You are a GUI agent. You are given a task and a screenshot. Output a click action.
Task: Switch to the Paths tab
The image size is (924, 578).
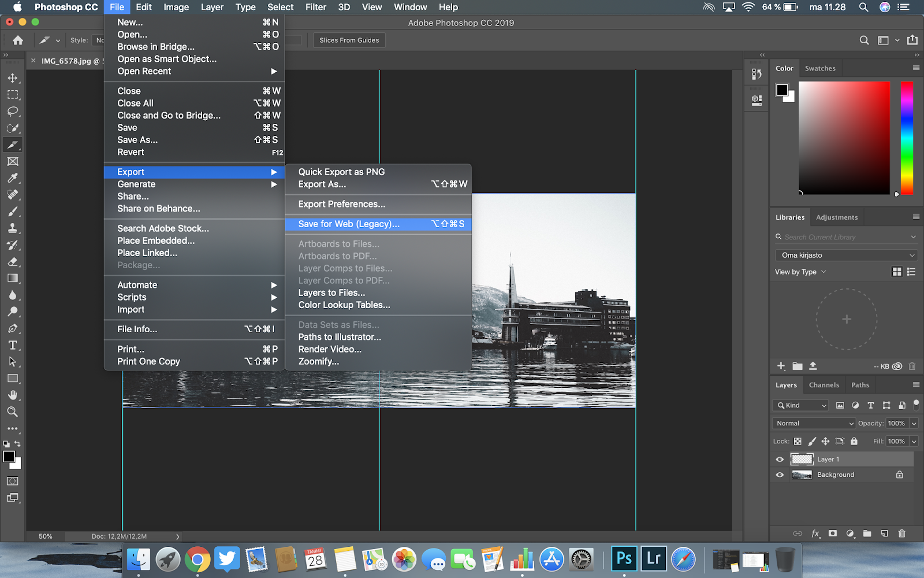pyautogui.click(x=860, y=385)
